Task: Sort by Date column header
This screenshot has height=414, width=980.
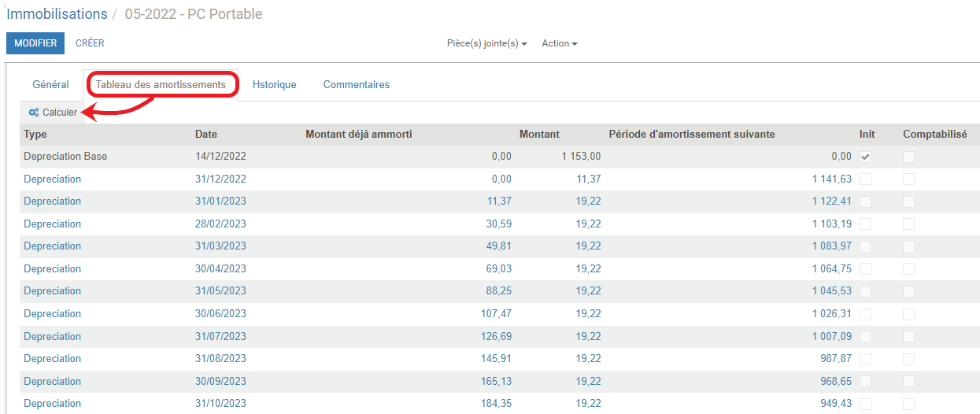Action: 206,135
